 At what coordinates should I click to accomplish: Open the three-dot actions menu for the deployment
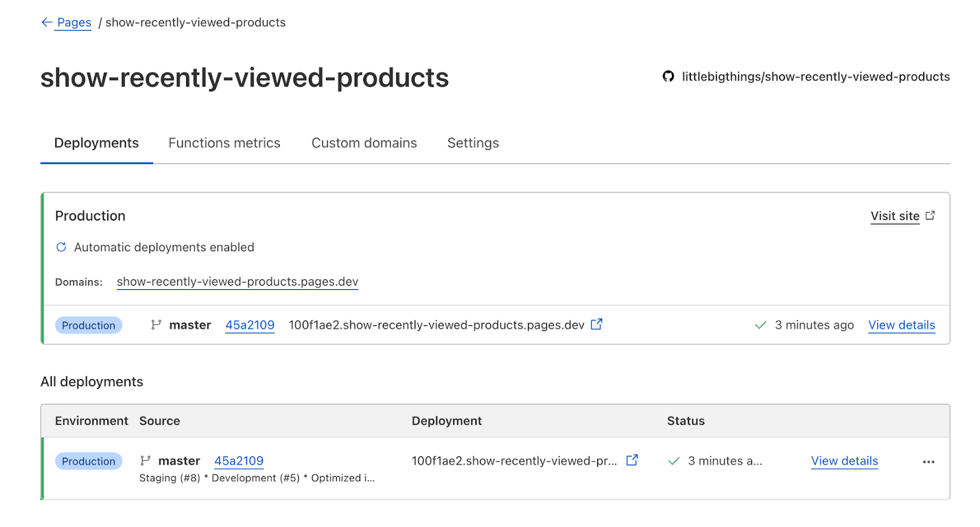pyautogui.click(x=929, y=461)
